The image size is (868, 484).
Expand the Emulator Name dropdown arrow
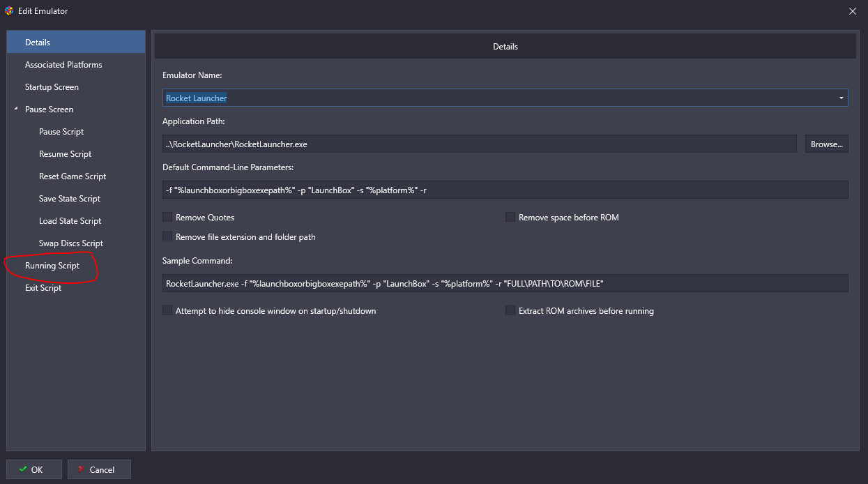point(842,98)
